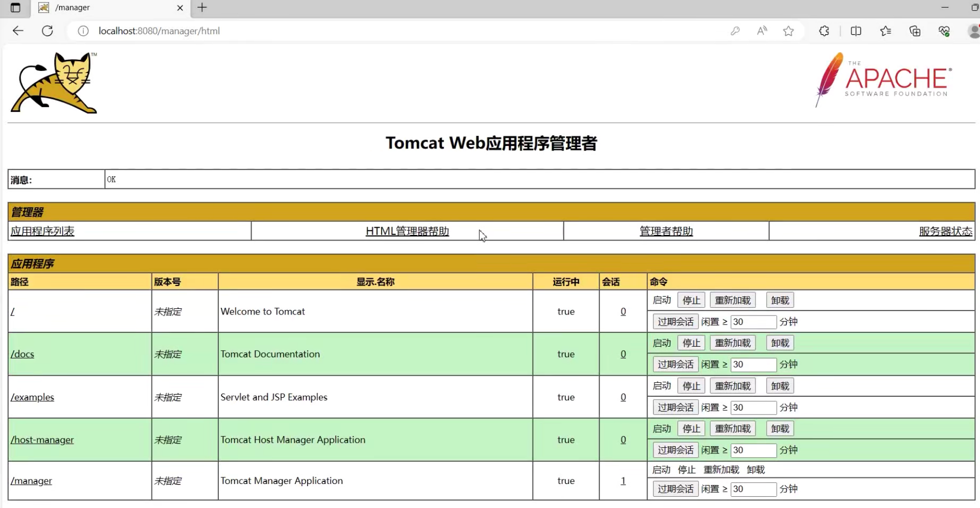
Task: Click the 'Tomcat Documentation' display name
Action: pyautogui.click(x=270, y=354)
